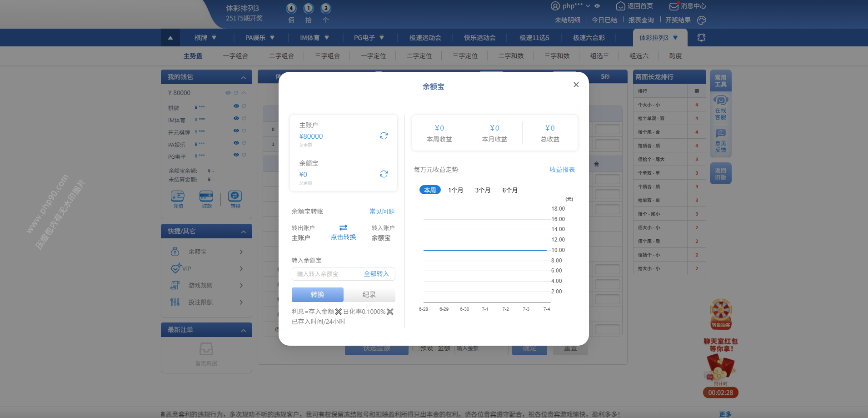Image resolution: width=868 pixels, height=418 pixels.
Task: Open the 取款 withdraw icon in wallet
Action: (206, 196)
